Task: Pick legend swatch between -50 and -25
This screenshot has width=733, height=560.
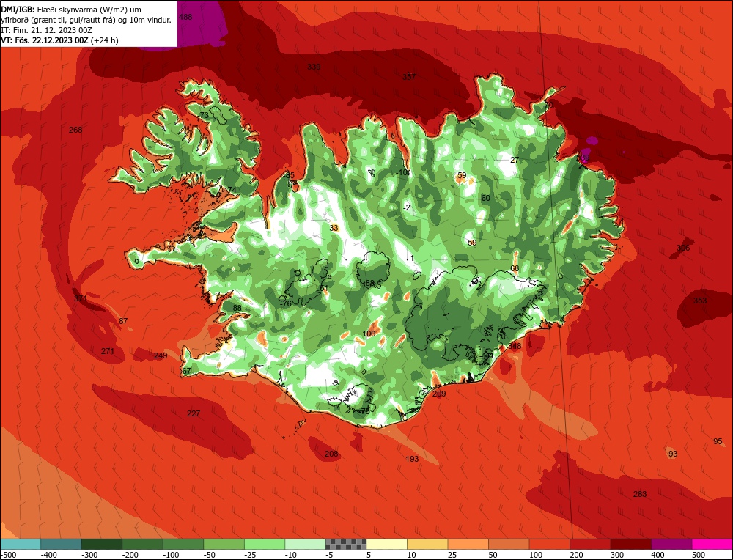Action: coord(224,544)
